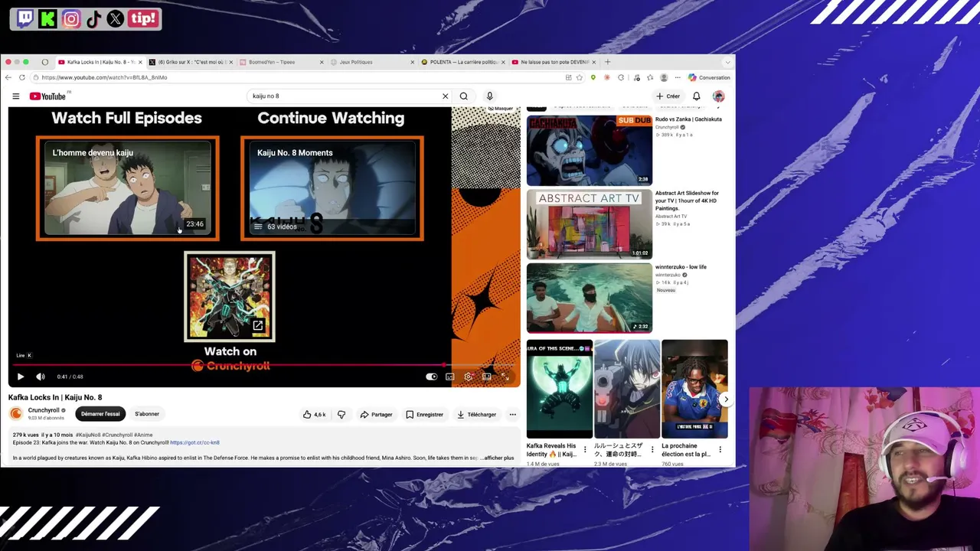Open the three-dot more actions menu below video
The width and height of the screenshot is (980, 551).
click(x=512, y=415)
